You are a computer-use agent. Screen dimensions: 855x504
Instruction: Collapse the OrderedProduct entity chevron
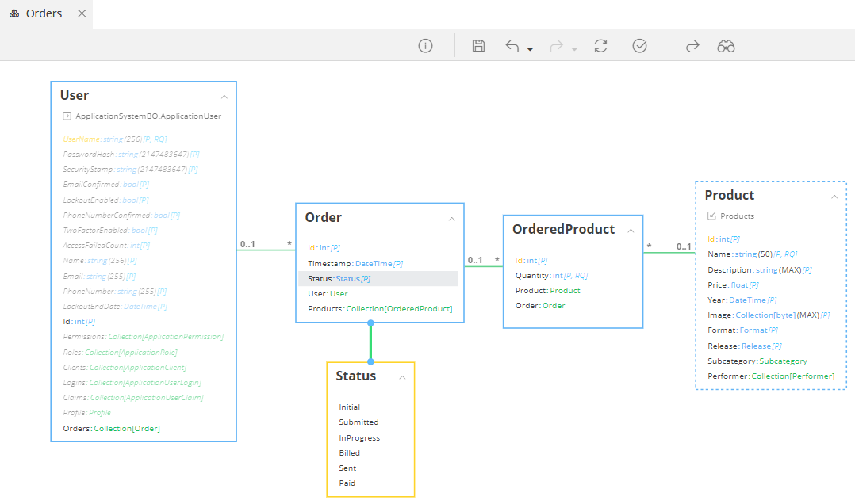point(631,231)
